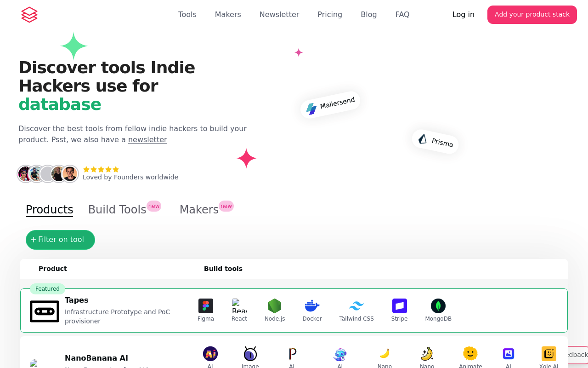Select the letter P tool icon

coord(292,354)
